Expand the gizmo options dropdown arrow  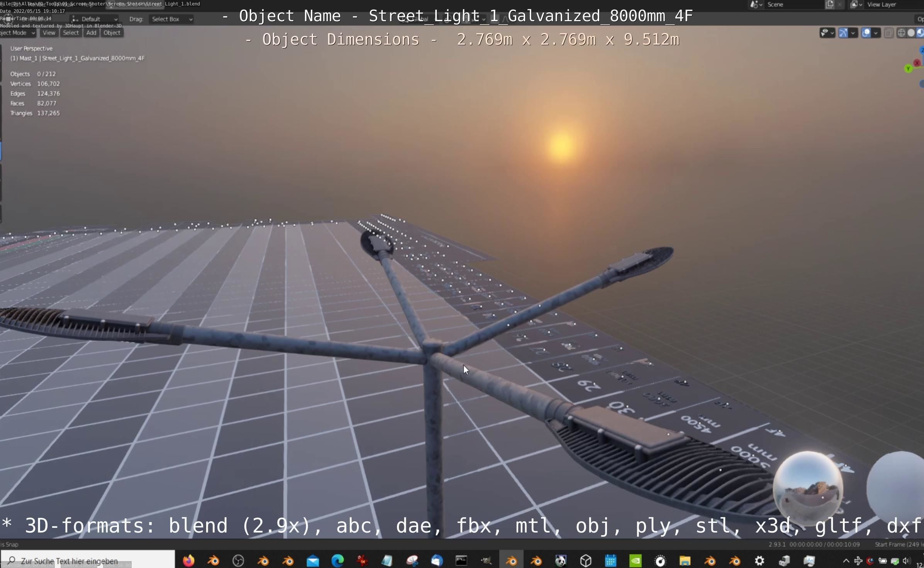tap(853, 33)
